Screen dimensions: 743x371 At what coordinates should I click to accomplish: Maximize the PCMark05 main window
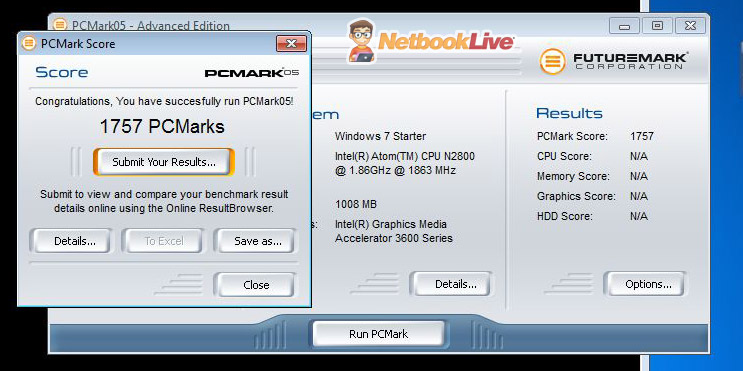point(657,26)
